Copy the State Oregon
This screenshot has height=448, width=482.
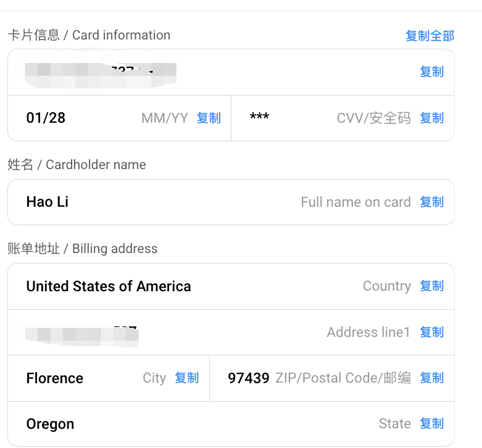431,423
